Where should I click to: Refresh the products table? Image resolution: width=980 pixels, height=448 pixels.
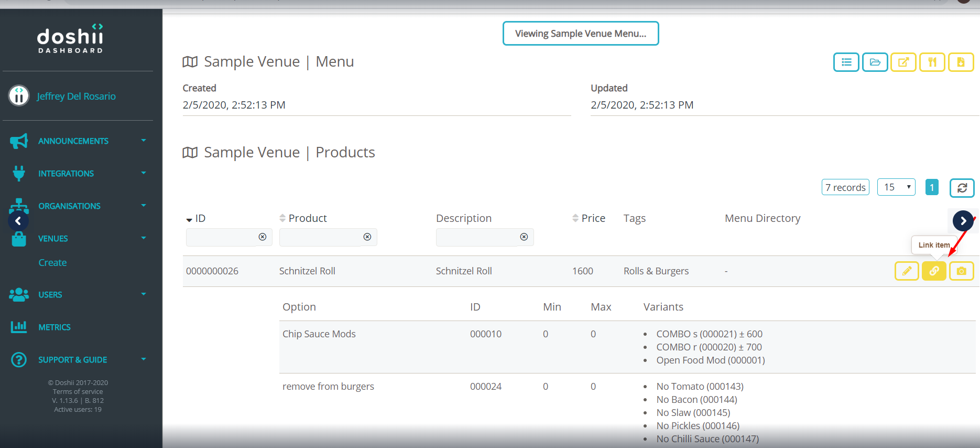962,188
